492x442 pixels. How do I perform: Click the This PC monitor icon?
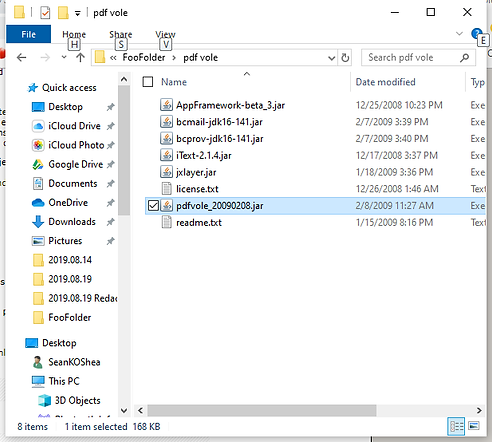pyautogui.click(x=38, y=381)
